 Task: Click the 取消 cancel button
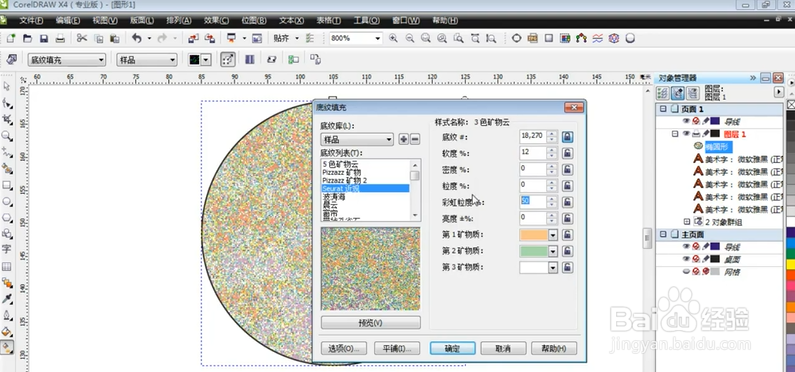pyautogui.click(x=503, y=349)
